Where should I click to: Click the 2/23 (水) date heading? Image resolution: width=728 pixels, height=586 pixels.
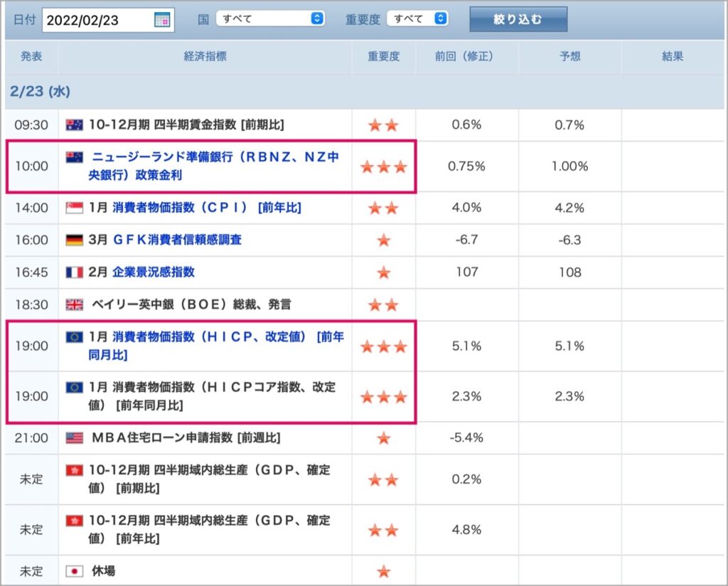[40, 91]
